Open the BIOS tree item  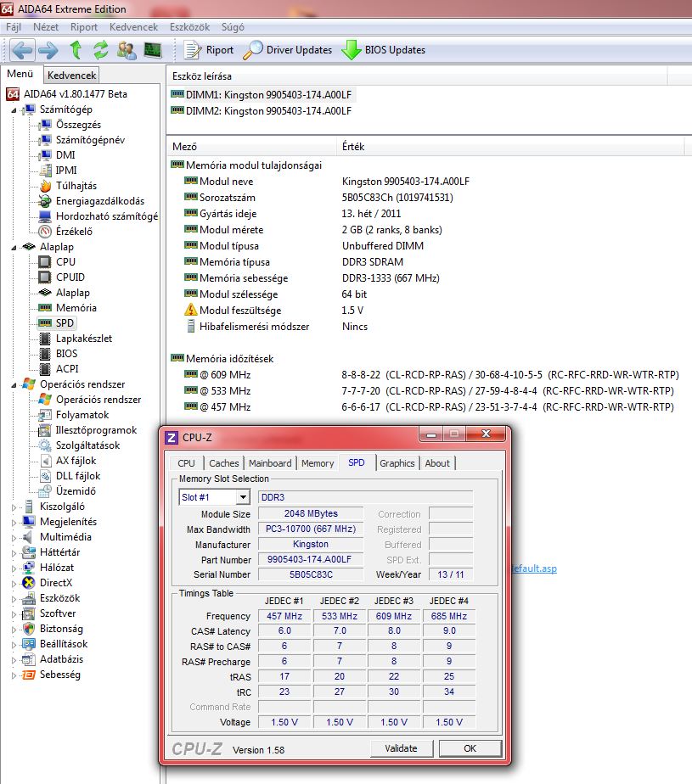(x=66, y=354)
